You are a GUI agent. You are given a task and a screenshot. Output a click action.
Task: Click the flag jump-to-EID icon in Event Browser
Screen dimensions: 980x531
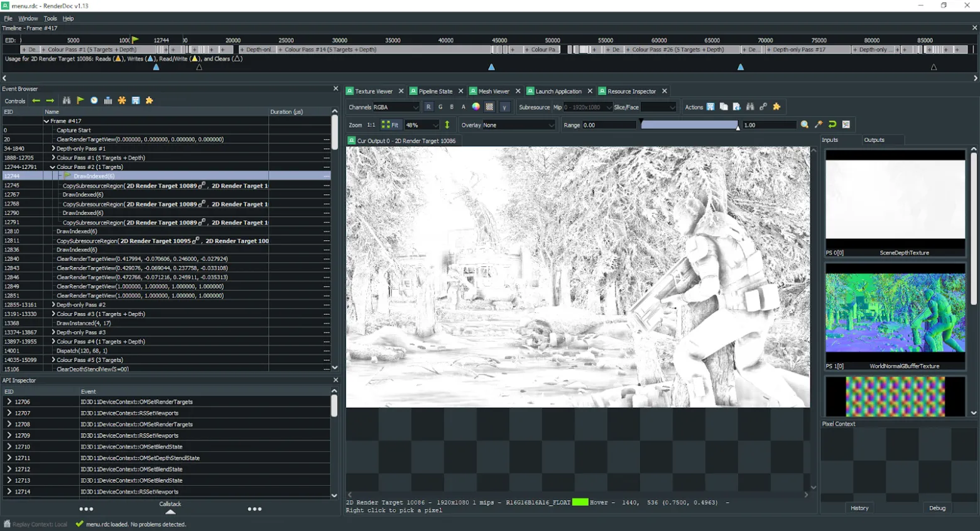click(x=80, y=101)
